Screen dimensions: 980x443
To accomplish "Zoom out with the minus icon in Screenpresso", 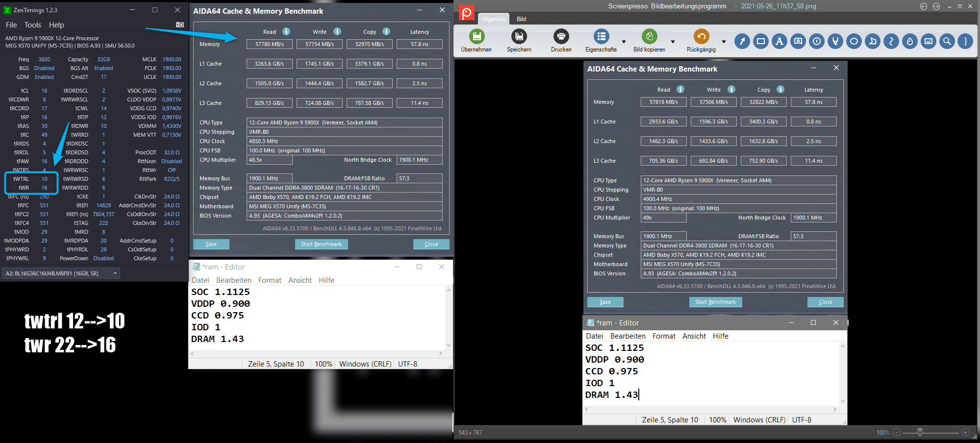I will [897, 432].
